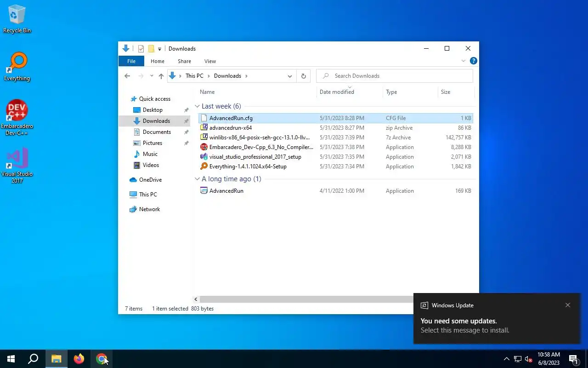
Task: Switch to the Home ribbon tab
Action: click(158, 61)
